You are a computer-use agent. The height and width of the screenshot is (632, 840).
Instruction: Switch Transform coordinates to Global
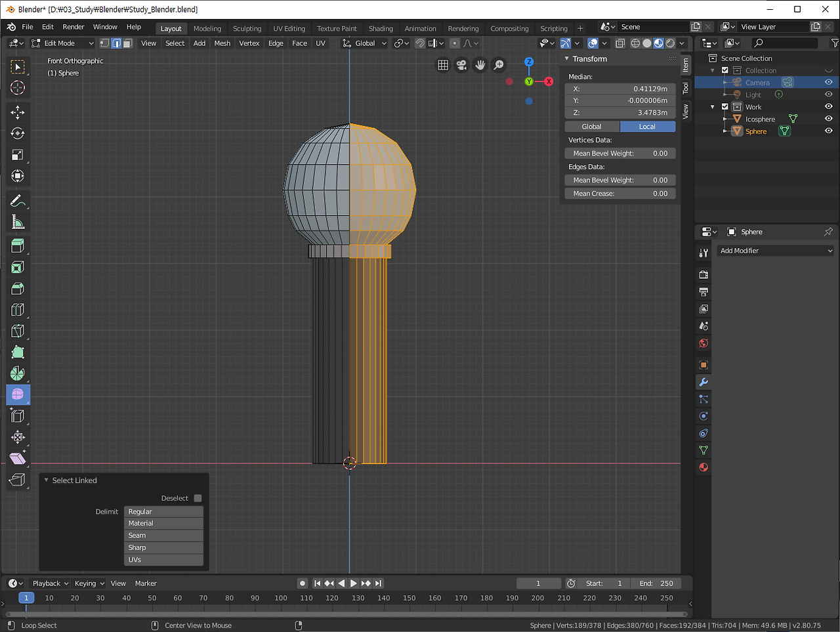point(591,127)
